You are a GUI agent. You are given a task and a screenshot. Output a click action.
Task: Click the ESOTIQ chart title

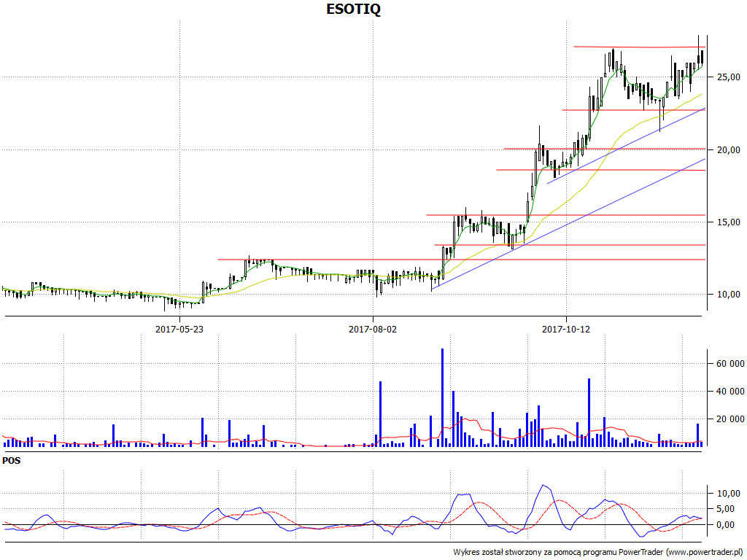coord(354,9)
